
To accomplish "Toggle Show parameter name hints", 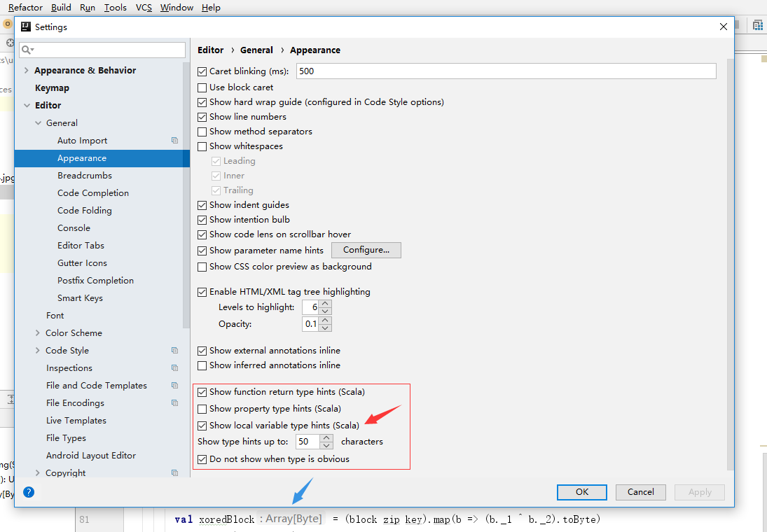I will [x=202, y=251].
